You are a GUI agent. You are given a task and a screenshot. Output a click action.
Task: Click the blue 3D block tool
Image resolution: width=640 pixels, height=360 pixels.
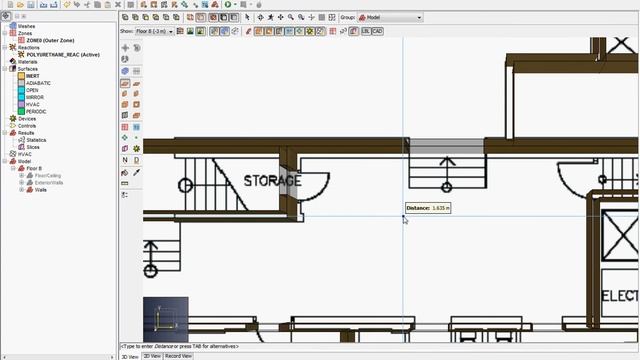pos(125,71)
